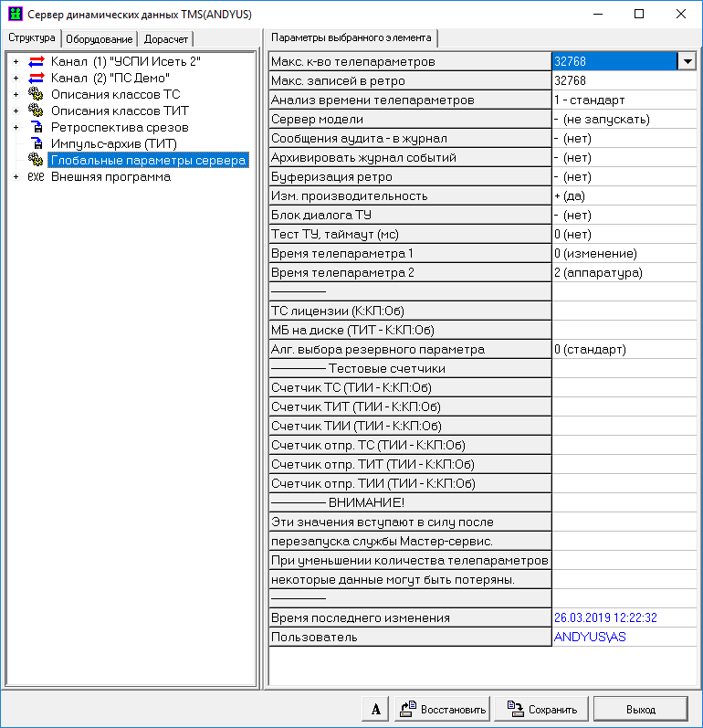This screenshot has width=703, height=728.
Task: Select Глобальные параметры сервера tree item
Action: 148,160
